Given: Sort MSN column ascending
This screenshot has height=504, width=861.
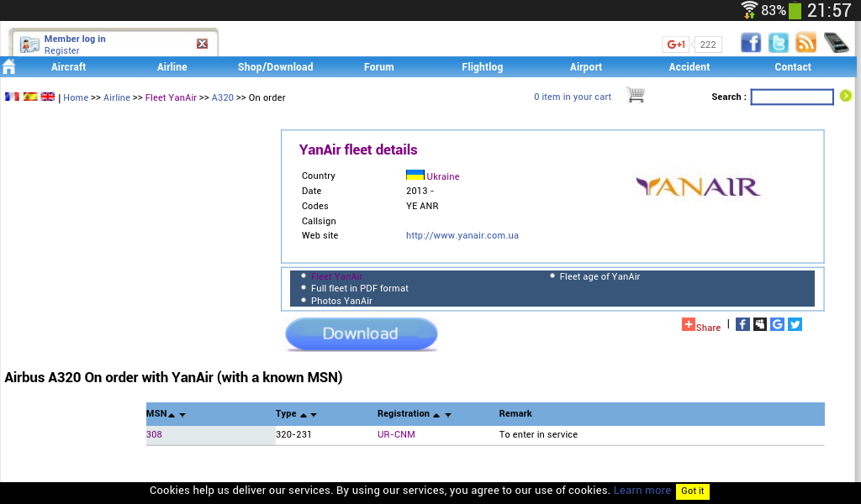Looking at the screenshot, I should (x=172, y=415).
